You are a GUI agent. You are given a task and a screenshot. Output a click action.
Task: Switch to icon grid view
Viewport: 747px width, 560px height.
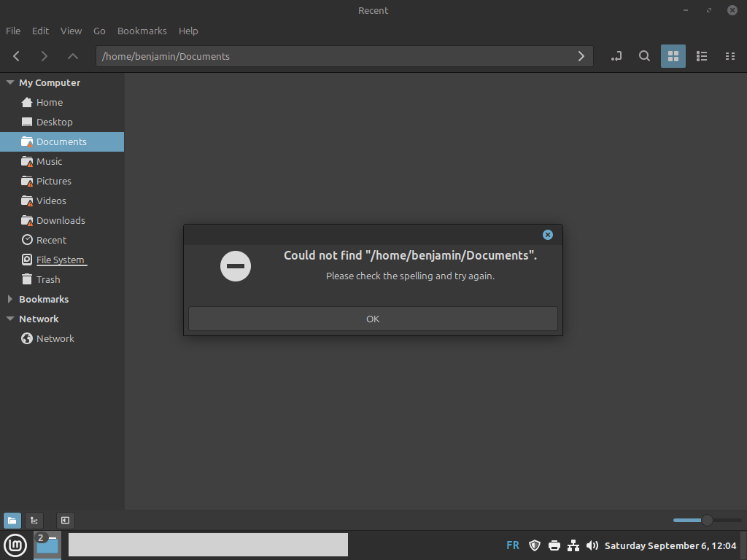673,56
